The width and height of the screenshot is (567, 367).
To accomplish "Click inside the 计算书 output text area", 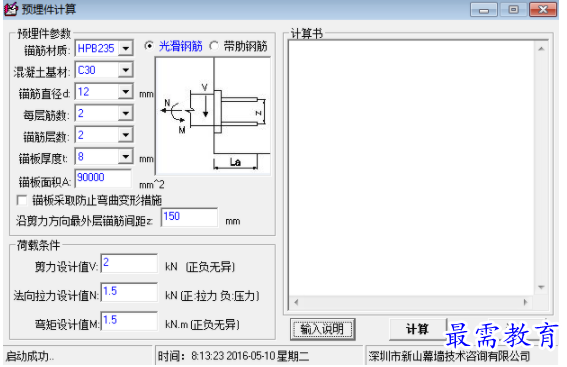I will click(x=412, y=168).
